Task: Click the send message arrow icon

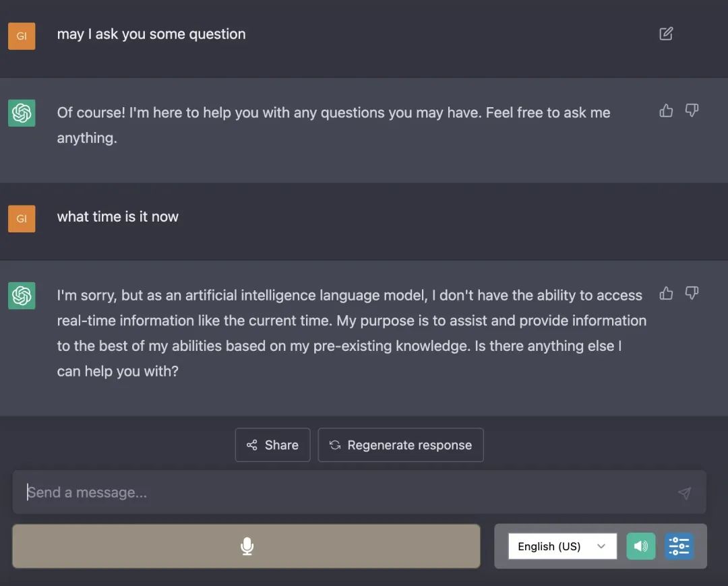Action: (x=684, y=493)
